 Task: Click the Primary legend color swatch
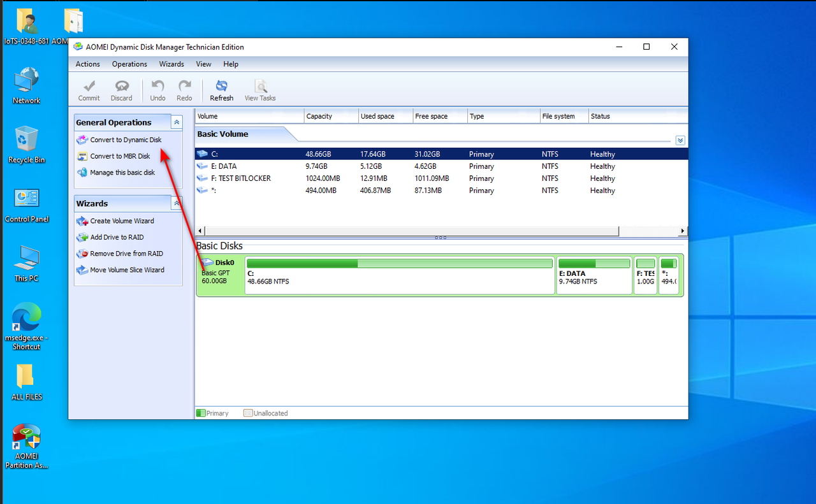click(x=201, y=414)
